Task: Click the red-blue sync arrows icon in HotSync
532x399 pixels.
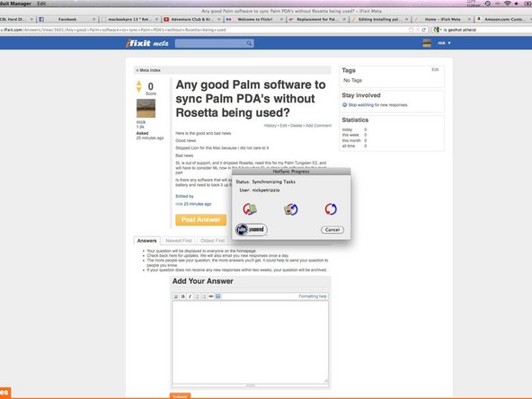Action: coord(331,209)
